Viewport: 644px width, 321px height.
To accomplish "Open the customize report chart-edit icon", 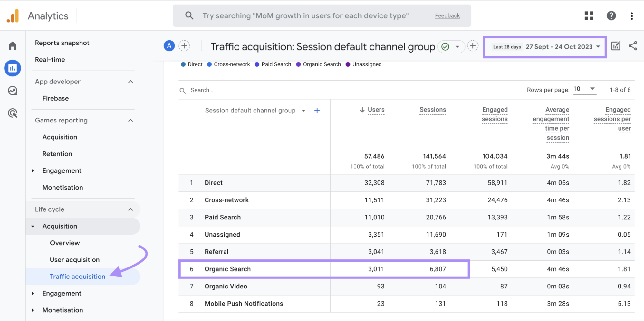I will pos(616,46).
